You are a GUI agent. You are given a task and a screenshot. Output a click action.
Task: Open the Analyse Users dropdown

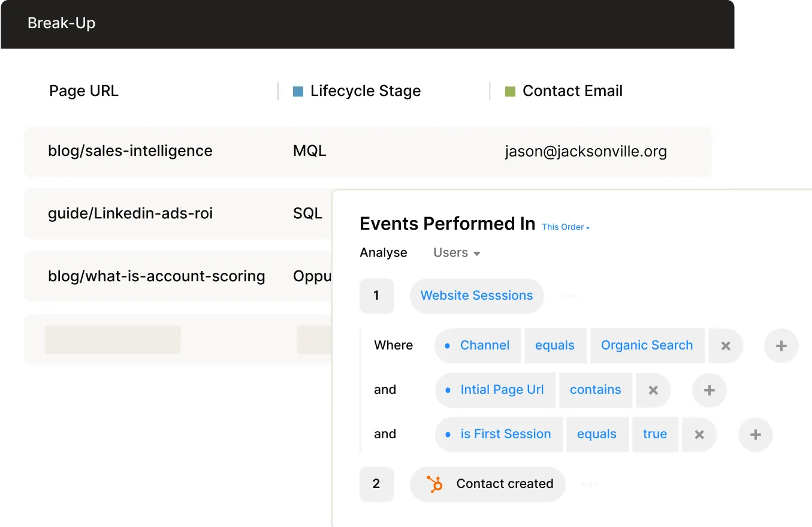coord(455,252)
